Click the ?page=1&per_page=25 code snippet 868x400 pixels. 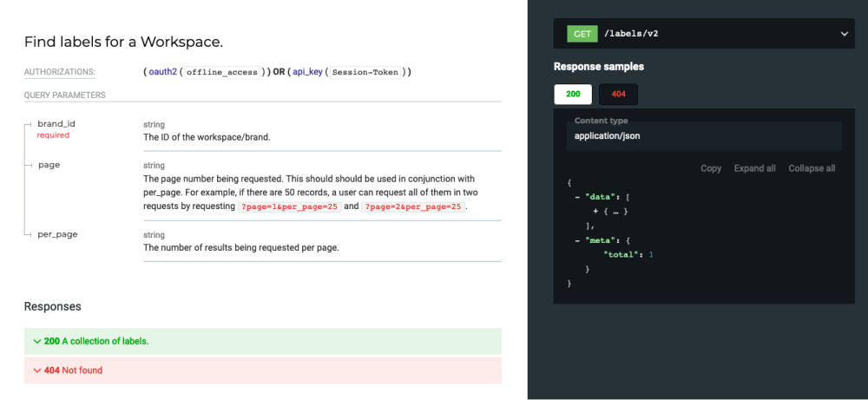(x=289, y=207)
